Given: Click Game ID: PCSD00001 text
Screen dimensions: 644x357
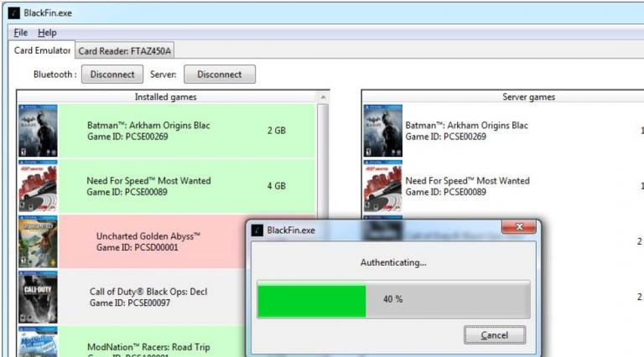Looking at the screenshot, I should click(138, 247).
